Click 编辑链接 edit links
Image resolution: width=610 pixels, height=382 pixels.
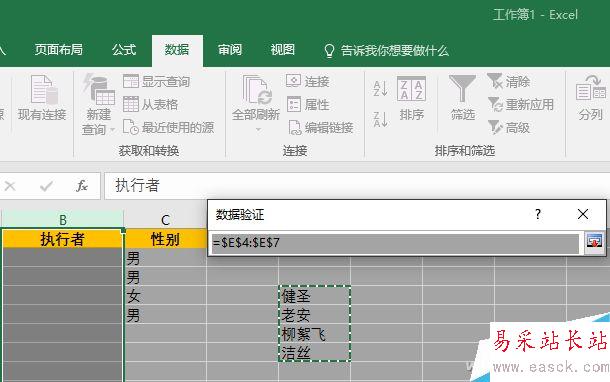click(321, 127)
